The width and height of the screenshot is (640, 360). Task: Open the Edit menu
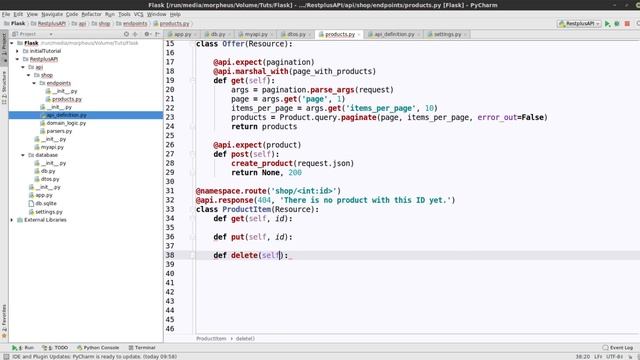coord(18,14)
